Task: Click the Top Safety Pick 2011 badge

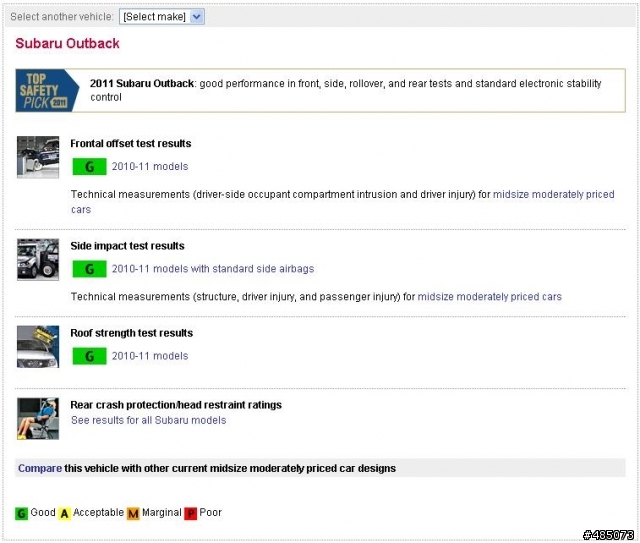Action: [47, 91]
